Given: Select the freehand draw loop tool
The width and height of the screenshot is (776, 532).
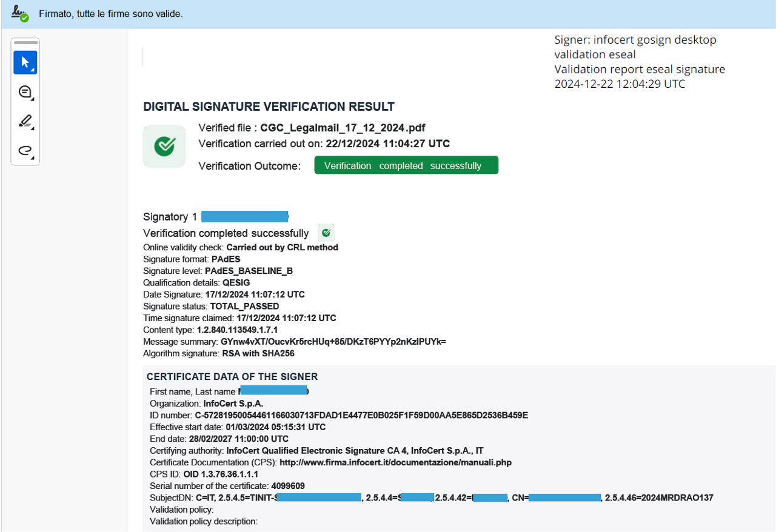Looking at the screenshot, I should (25, 151).
